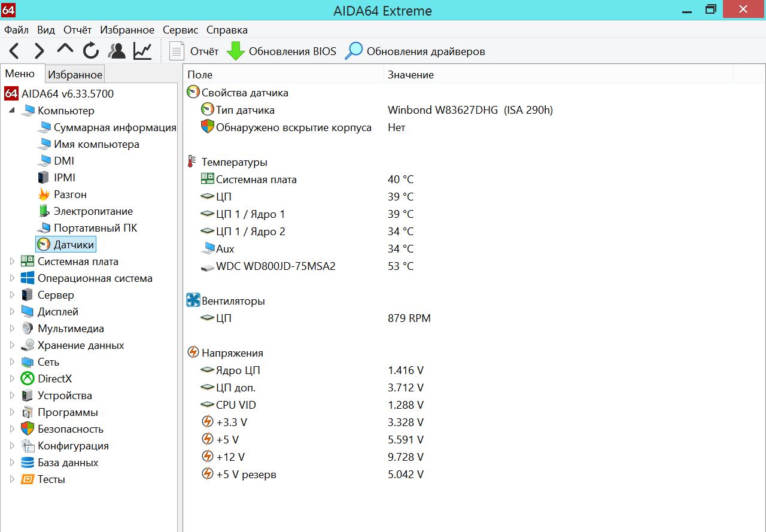Expand the Системная плата tree node
Image resolution: width=766 pixels, height=532 pixels.
tap(12, 262)
